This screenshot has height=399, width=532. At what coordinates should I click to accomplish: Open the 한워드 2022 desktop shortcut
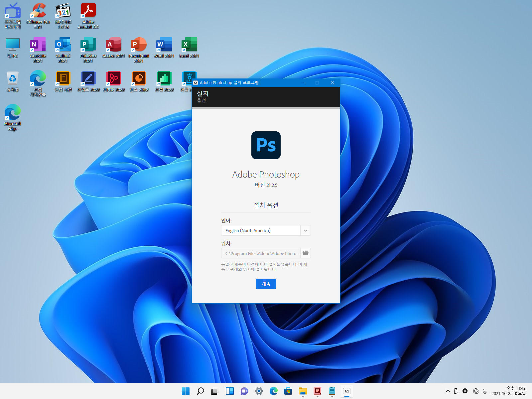pos(88,81)
